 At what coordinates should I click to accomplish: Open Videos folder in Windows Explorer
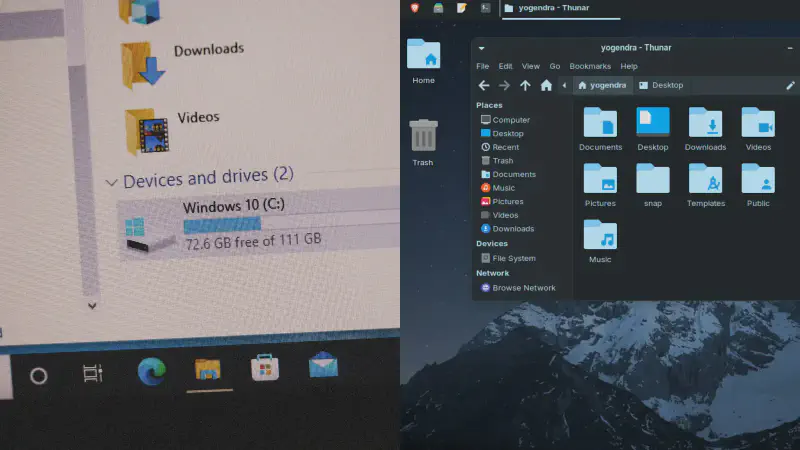click(172, 130)
